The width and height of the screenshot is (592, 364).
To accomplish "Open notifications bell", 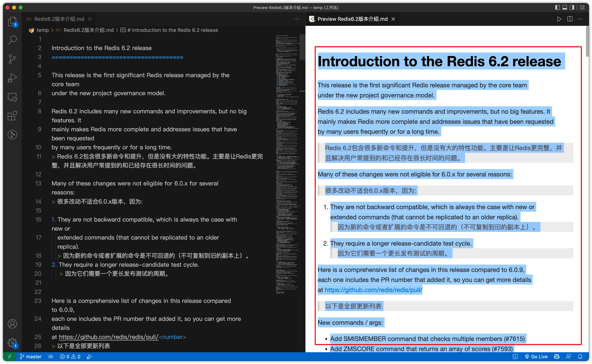I will [580, 356].
